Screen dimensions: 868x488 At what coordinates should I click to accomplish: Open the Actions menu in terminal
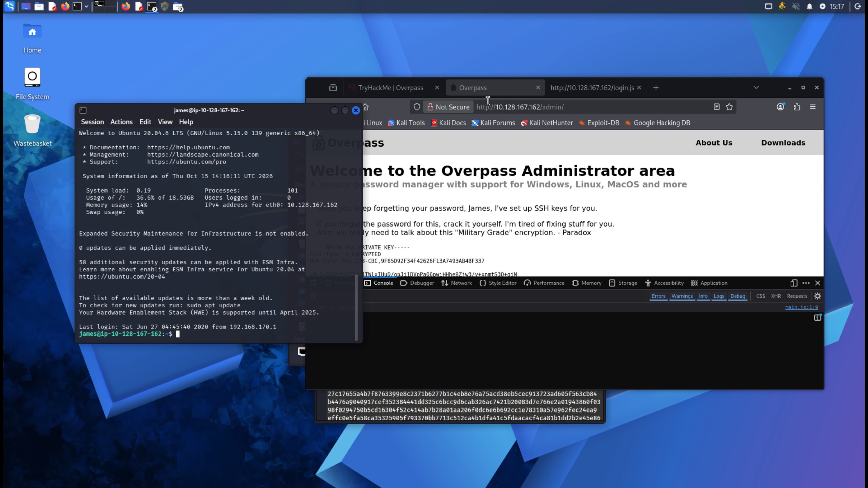121,122
